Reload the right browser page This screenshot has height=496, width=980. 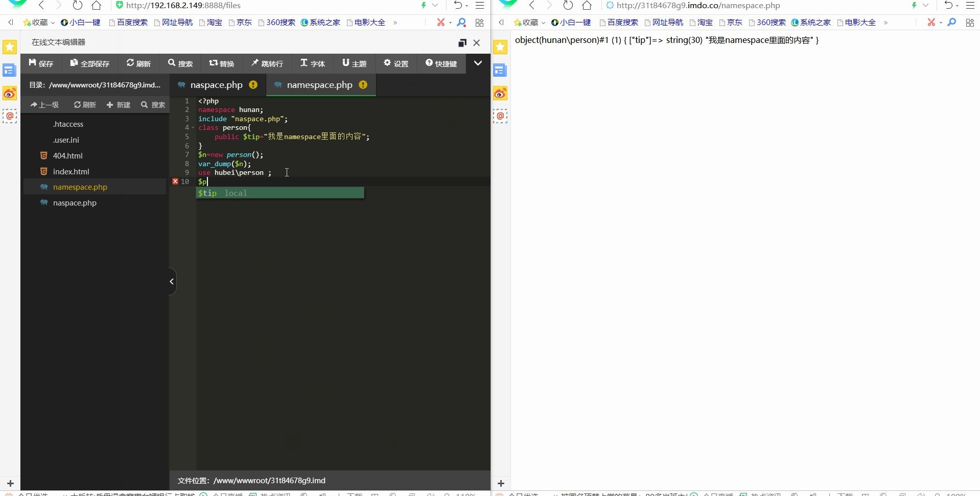(x=568, y=6)
